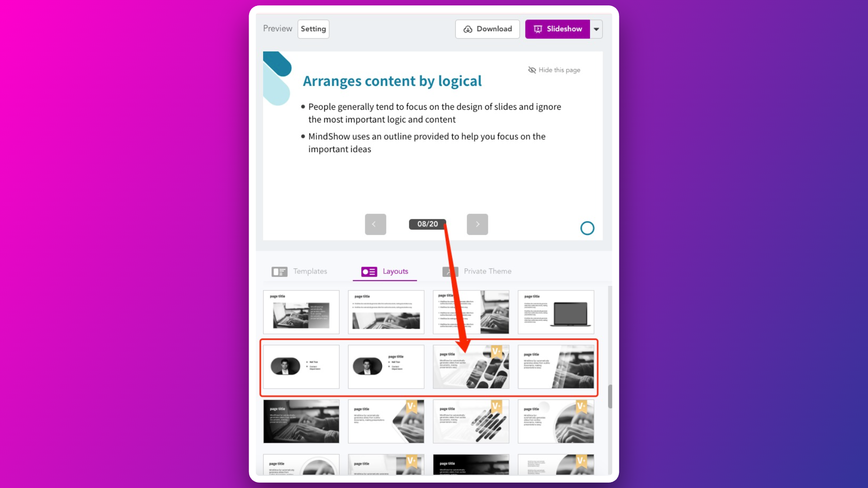Viewport: 868px width, 488px height.
Task: Click the Templates panel icon
Action: [279, 271]
